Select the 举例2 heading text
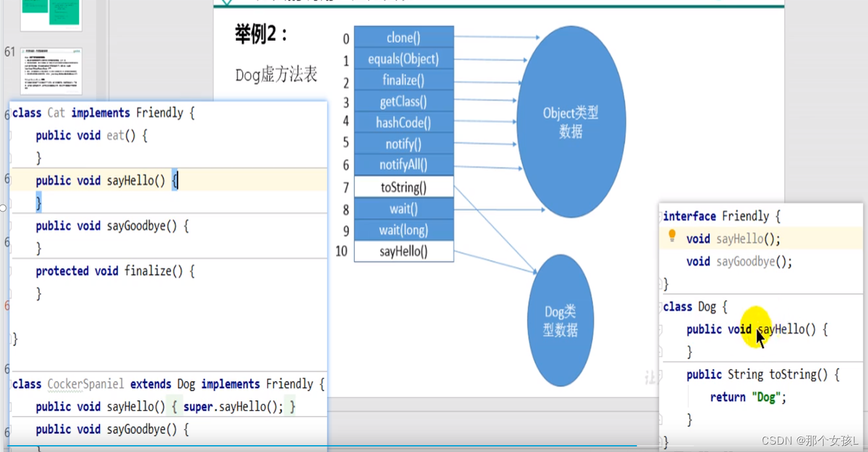This screenshot has height=452, width=868. (262, 34)
